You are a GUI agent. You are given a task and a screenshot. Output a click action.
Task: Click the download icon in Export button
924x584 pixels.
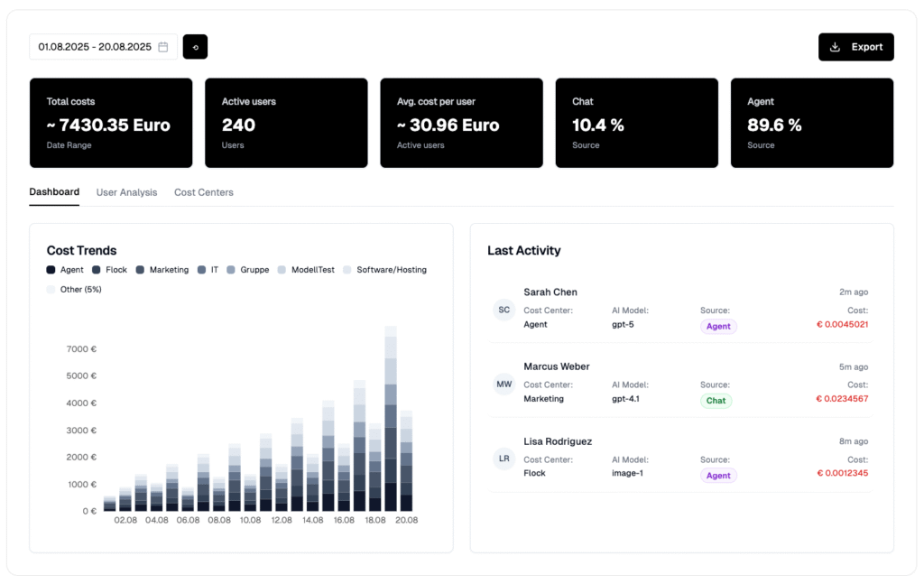coord(835,47)
